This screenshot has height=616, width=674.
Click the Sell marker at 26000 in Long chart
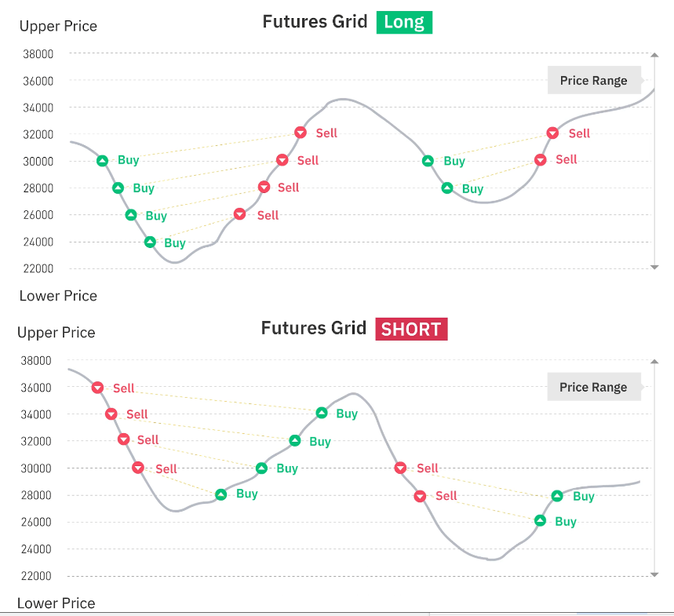click(239, 213)
